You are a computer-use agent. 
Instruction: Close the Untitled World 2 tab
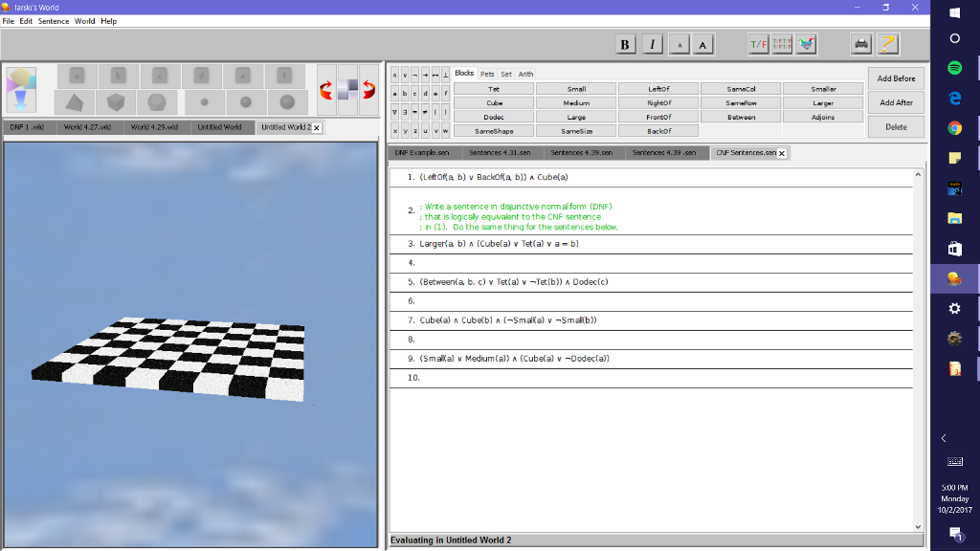click(x=317, y=127)
